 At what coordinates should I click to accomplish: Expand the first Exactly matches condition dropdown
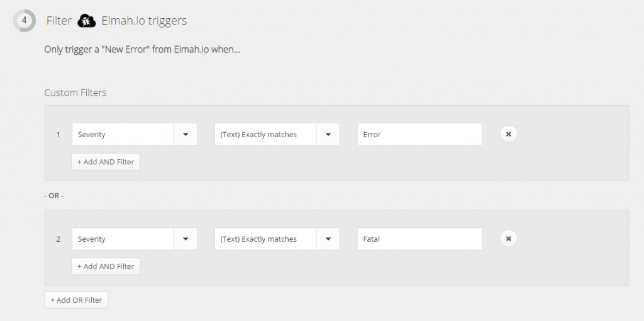328,135
